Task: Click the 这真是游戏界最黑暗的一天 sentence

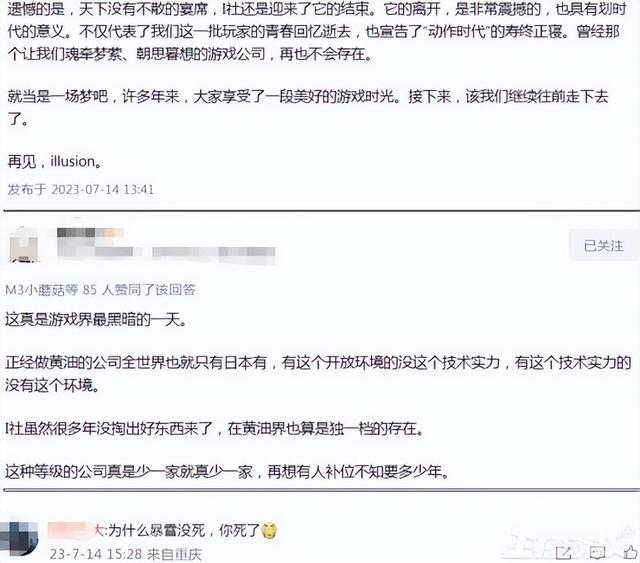Action: tap(96, 320)
